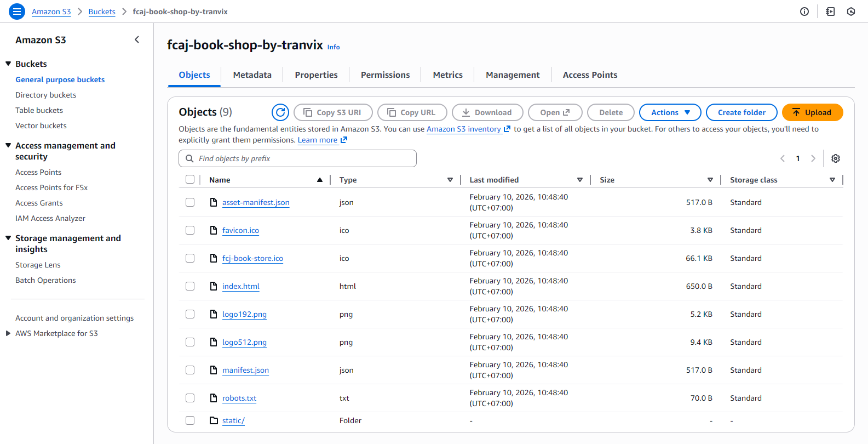Collapse the Buckets navigation section
This screenshot has width=868, height=444.
[8, 64]
